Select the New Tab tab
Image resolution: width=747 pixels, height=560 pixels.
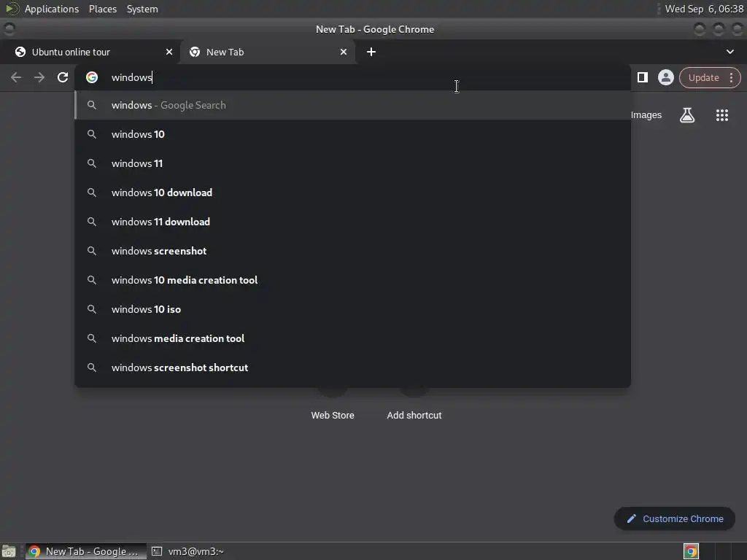tap(267, 52)
